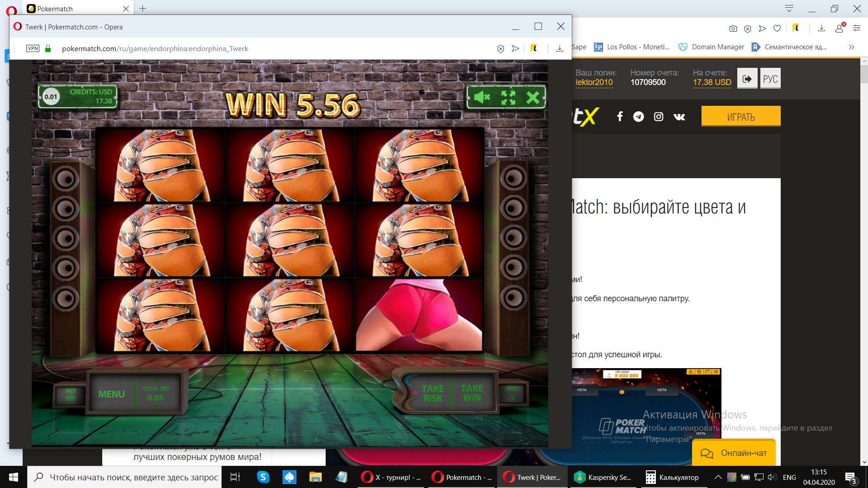The image size is (868, 488).
Task: Click the 0.01 coin value chip
Action: [51, 97]
